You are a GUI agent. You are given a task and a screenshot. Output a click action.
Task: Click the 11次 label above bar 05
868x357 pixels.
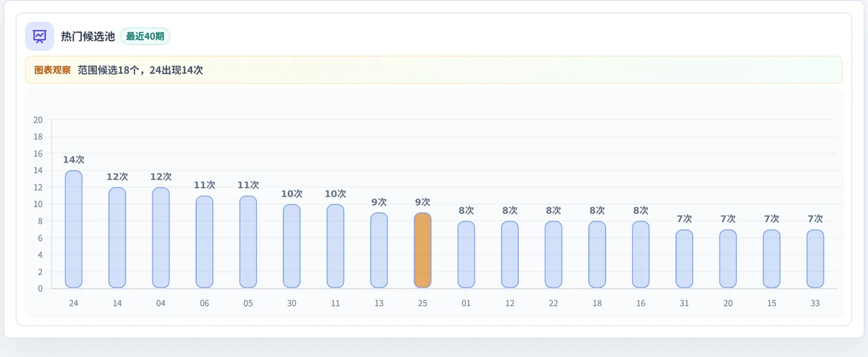coord(248,185)
